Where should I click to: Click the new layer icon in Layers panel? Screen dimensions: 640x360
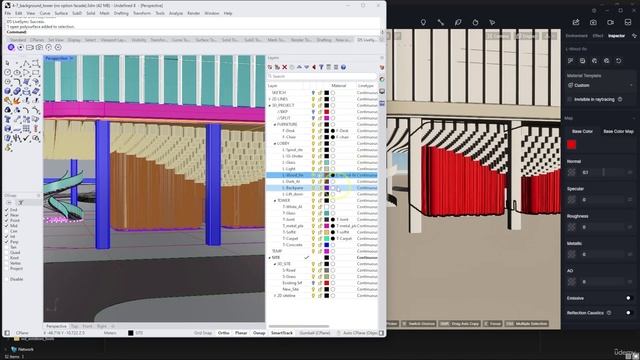[x=270, y=67]
